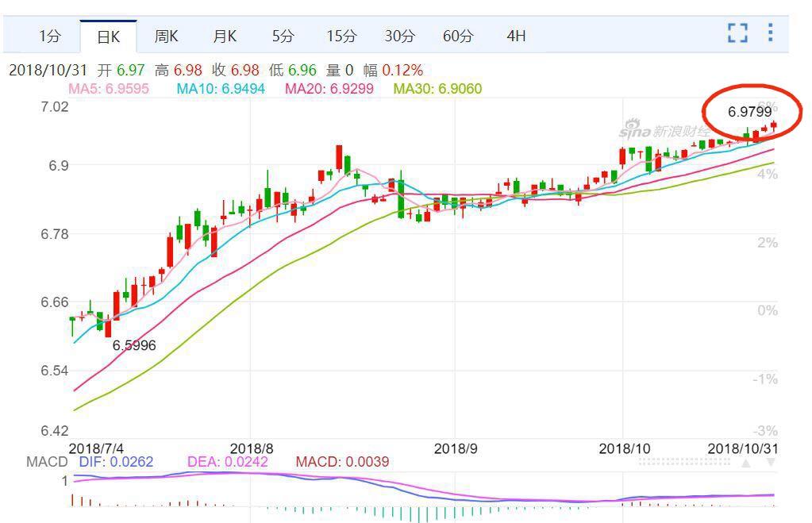Click the red MACD: 0.0039 value label
The height and width of the screenshot is (523, 812).
coord(342,462)
